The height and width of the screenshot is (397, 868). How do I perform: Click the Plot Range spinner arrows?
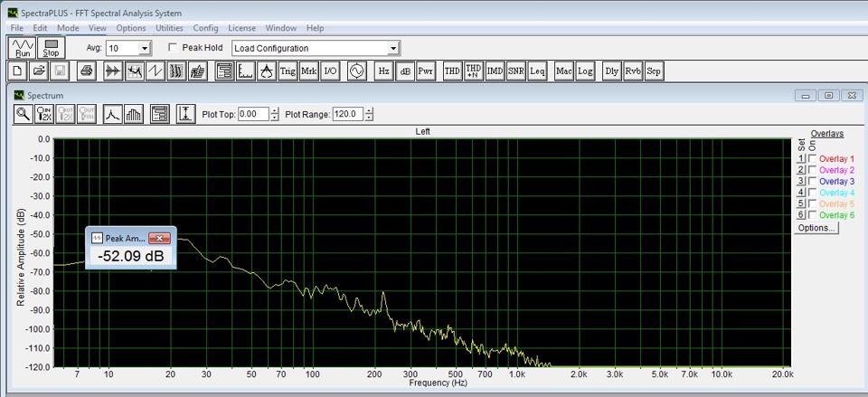click(x=369, y=114)
